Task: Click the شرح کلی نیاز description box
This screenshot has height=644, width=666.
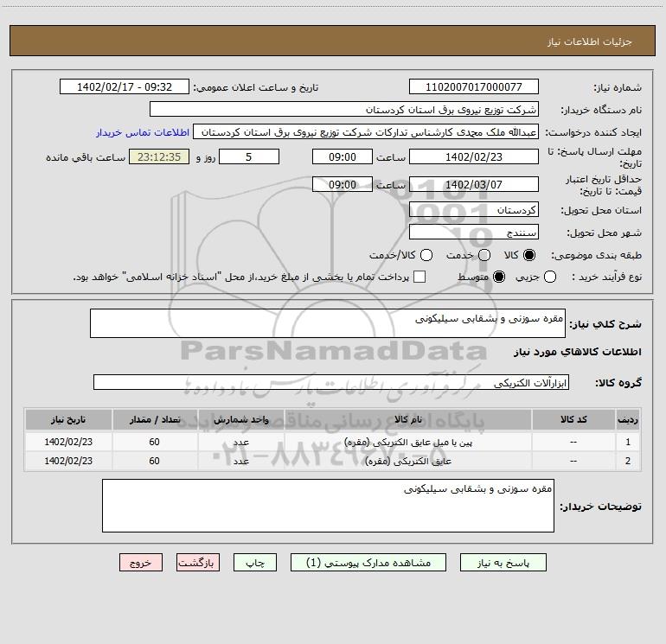Action: [328, 323]
